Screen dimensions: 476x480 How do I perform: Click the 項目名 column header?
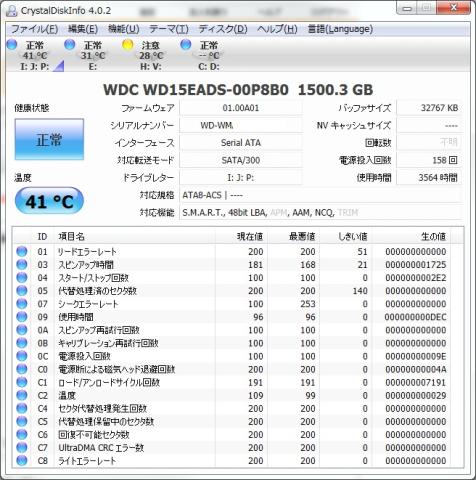[x=135, y=237]
